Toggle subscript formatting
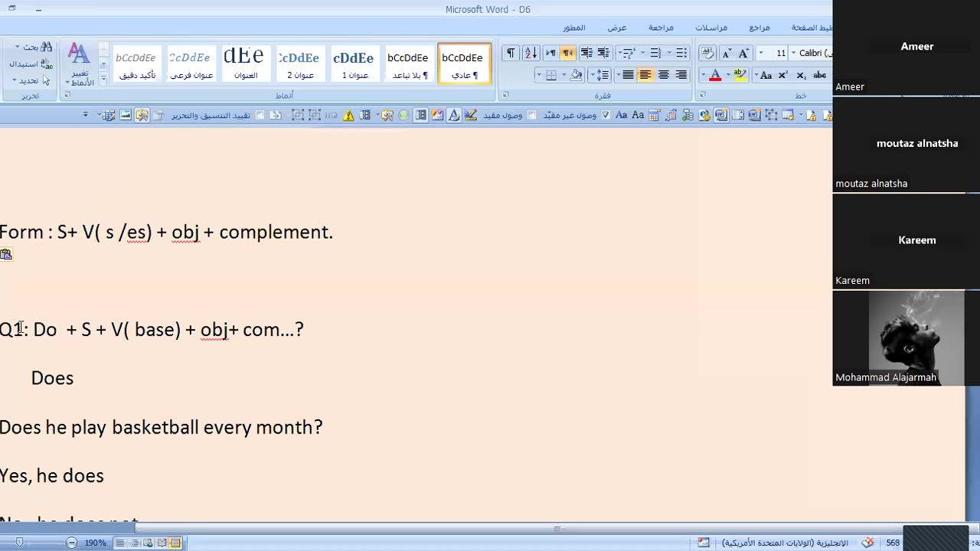The width and height of the screenshot is (980, 551). 801,75
